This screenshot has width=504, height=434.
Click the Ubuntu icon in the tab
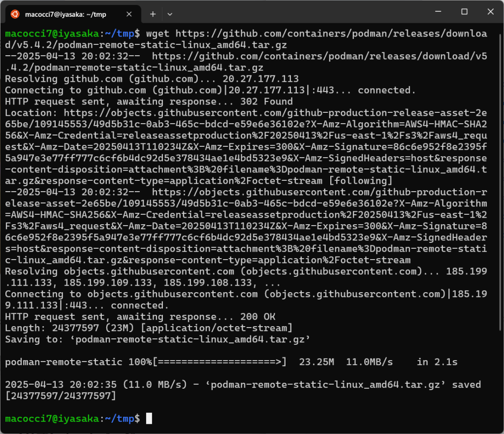15,14
